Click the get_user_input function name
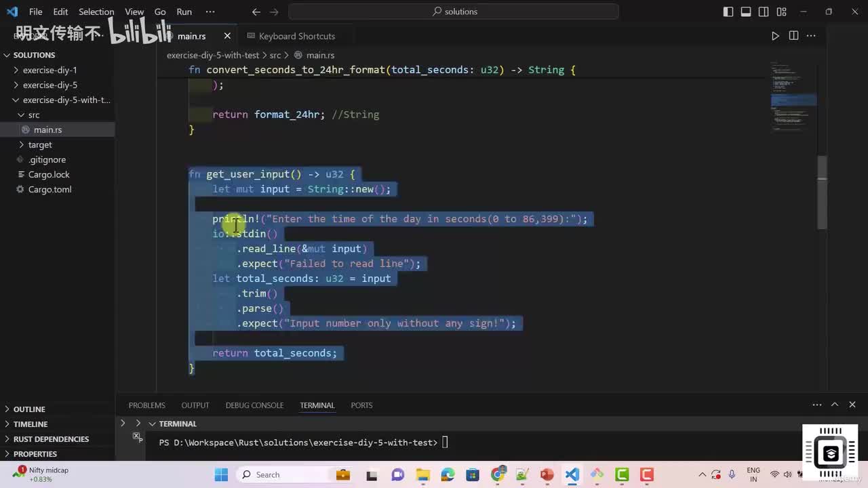Viewport: 868px width, 488px height. (x=248, y=174)
